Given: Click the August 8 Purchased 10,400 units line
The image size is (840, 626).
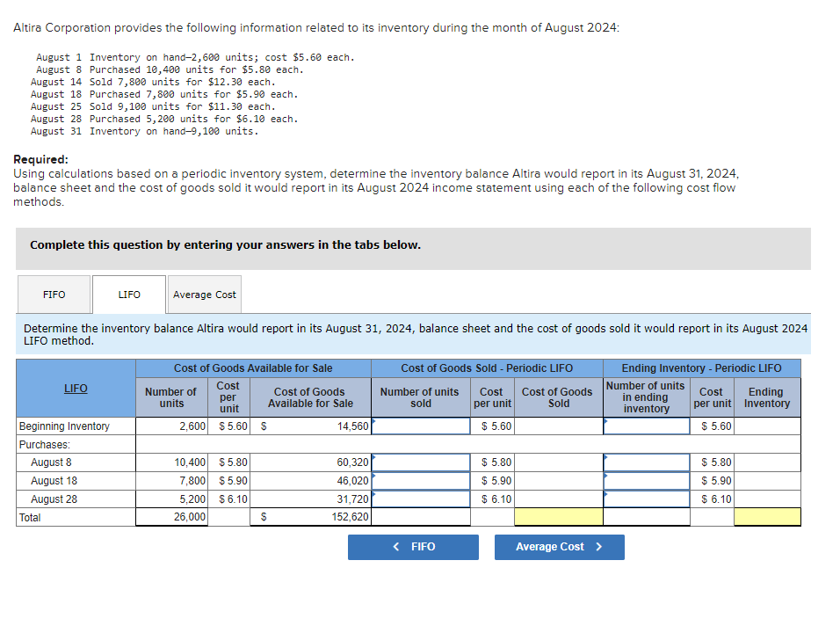Looking at the screenshot, I should (170, 69).
